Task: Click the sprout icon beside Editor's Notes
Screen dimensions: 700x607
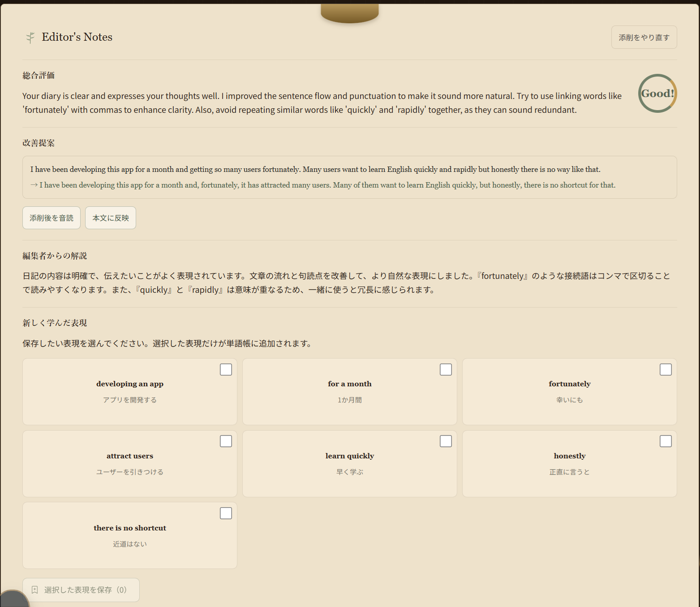Action: click(x=30, y=38)
